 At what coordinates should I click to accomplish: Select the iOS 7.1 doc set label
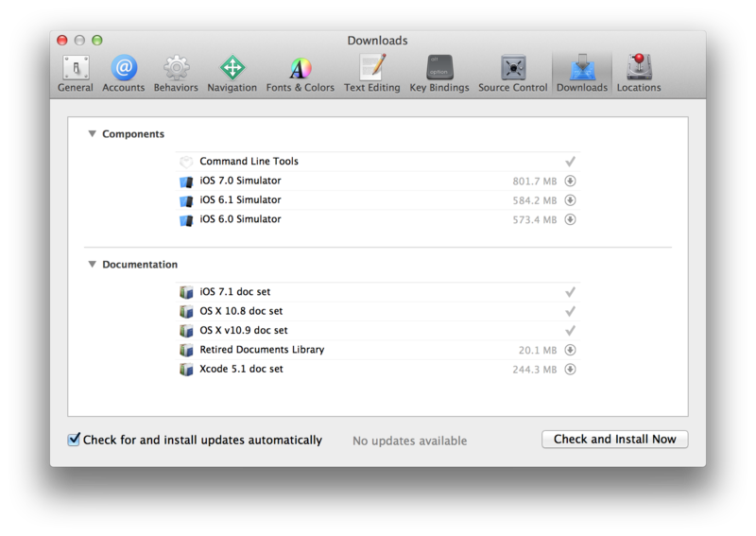pyautogui.click(x=234, y=291)
